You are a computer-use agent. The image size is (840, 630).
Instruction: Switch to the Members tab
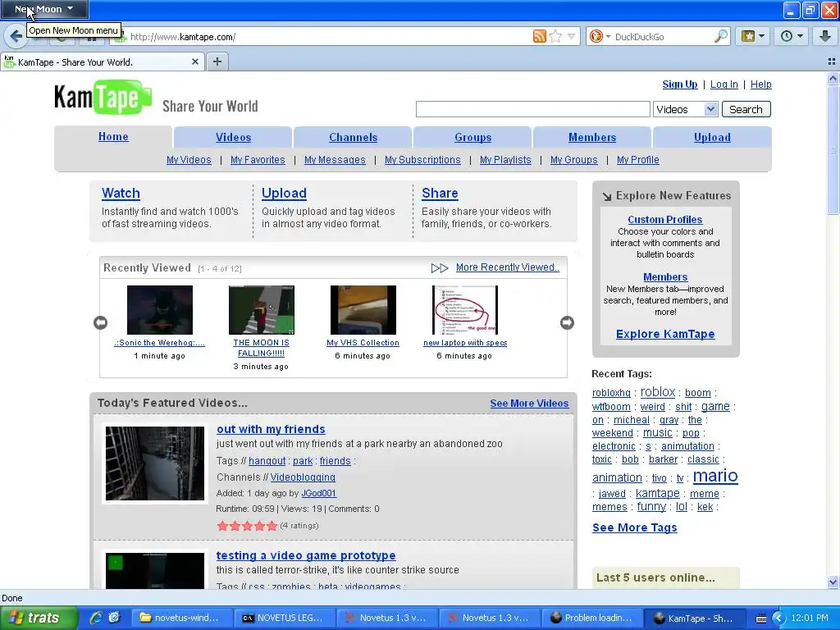click(x=592, y=137)
